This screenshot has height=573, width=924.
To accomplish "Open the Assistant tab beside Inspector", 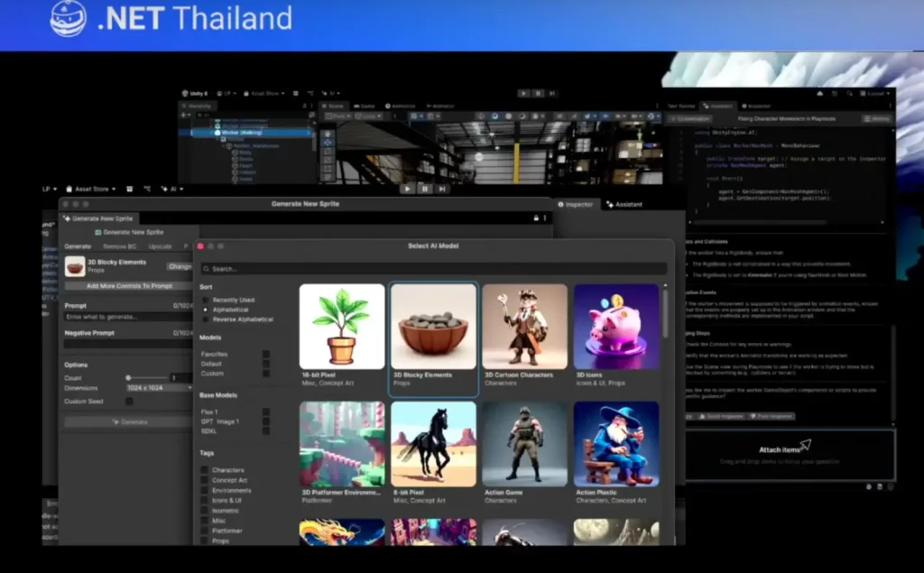I will 624,205.
